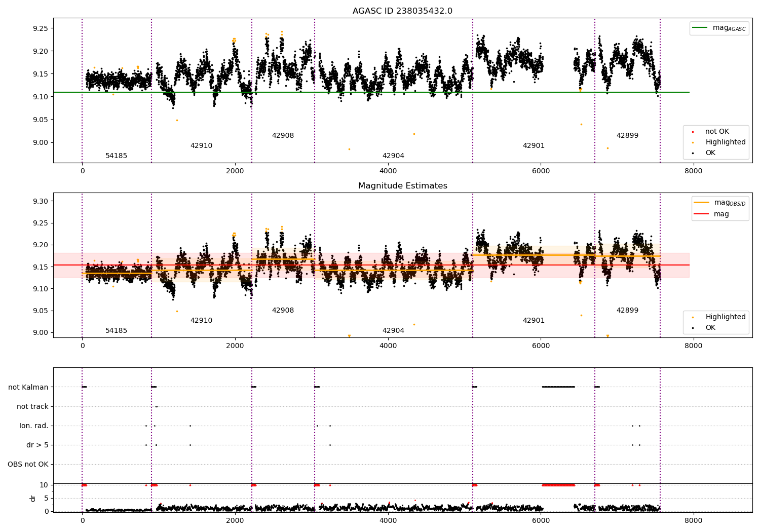
Task: Click OBSID label 42908 in Magnitude Estimates plot
Action: coord(283,311)
